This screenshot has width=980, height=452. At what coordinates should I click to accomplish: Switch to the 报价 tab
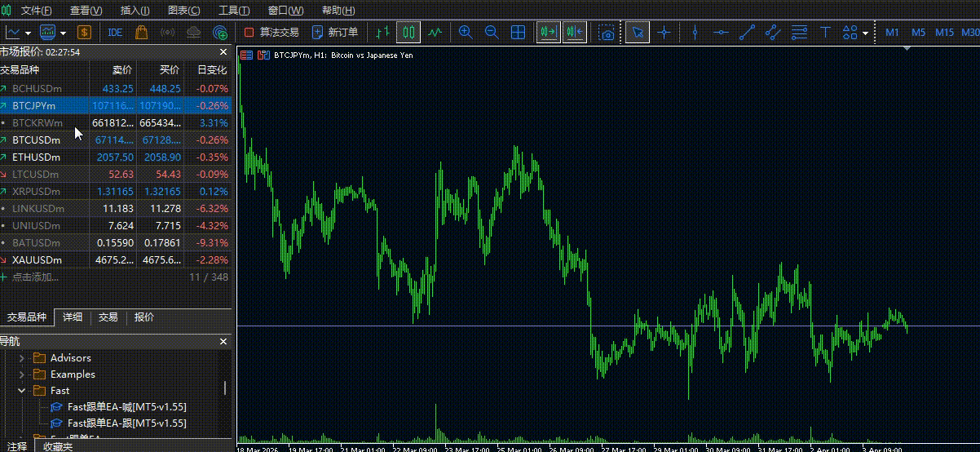point(144,317)
